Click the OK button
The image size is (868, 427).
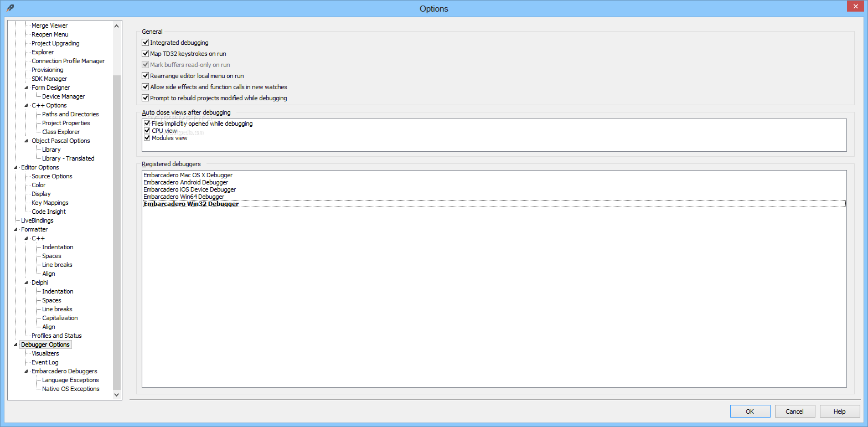(x=750, y=411)
